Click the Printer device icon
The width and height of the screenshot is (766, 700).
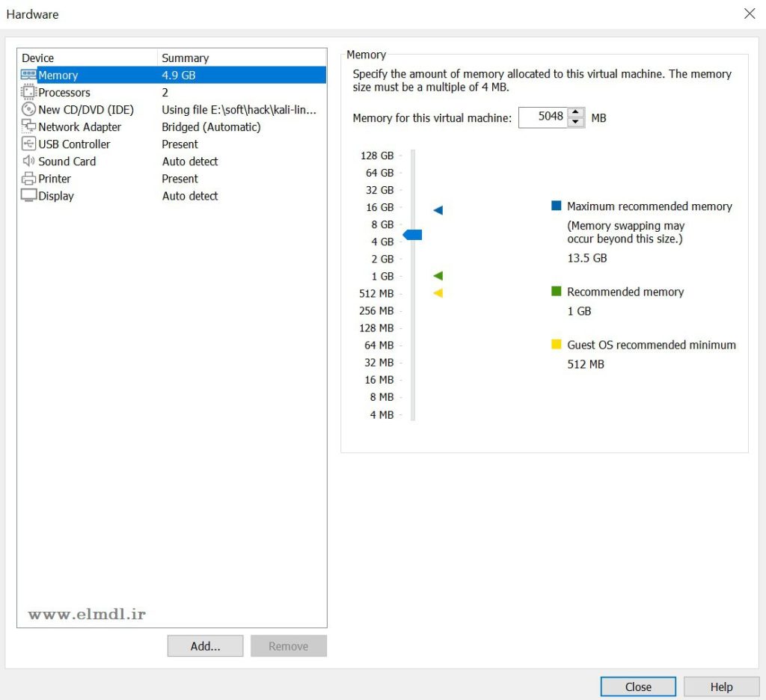click(x=28, y=179)
